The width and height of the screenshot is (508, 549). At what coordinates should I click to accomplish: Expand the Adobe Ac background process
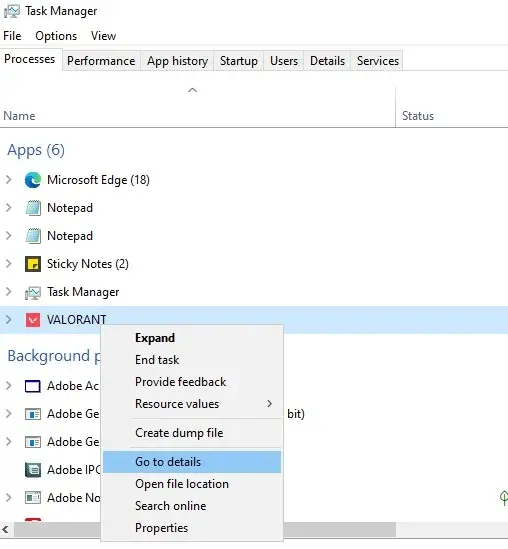click(x=9, y=386)
